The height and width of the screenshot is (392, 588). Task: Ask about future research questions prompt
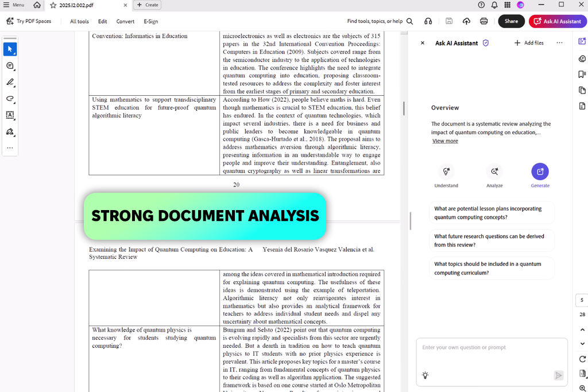tap(492, 240)
